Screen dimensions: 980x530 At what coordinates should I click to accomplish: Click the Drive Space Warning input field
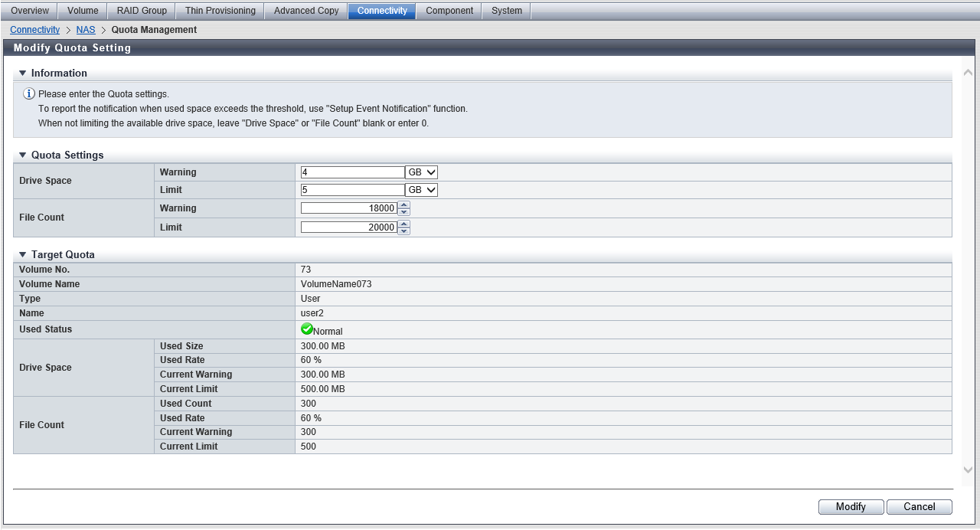[x=352, y=172]
